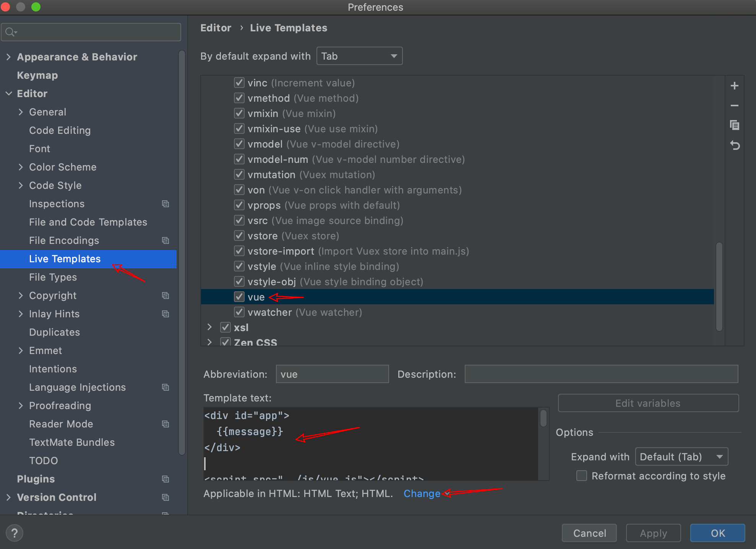Confirm with the OK button
This screenshot has width=756, height=549.
[x=718, y=533]
